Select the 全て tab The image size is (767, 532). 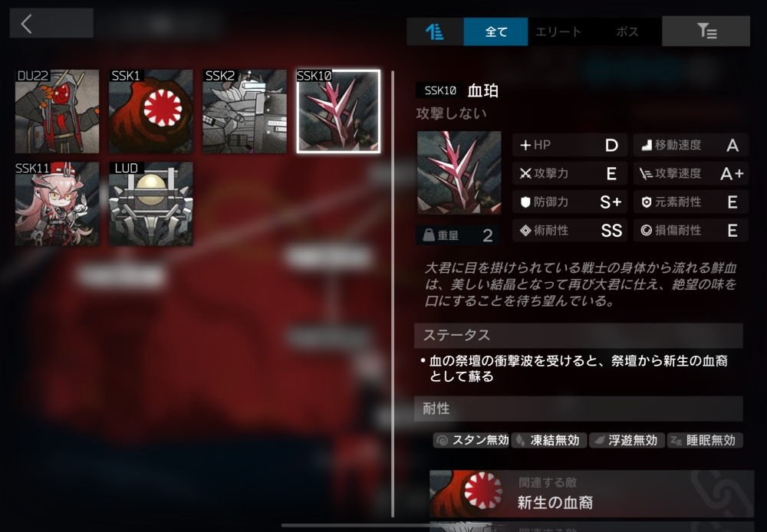[x=495, y=31]
